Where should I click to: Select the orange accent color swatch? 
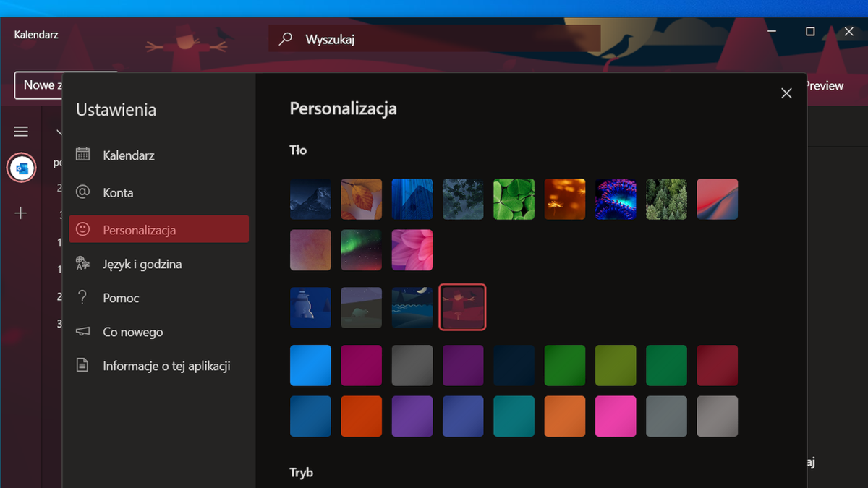click(x=361, y=416)
